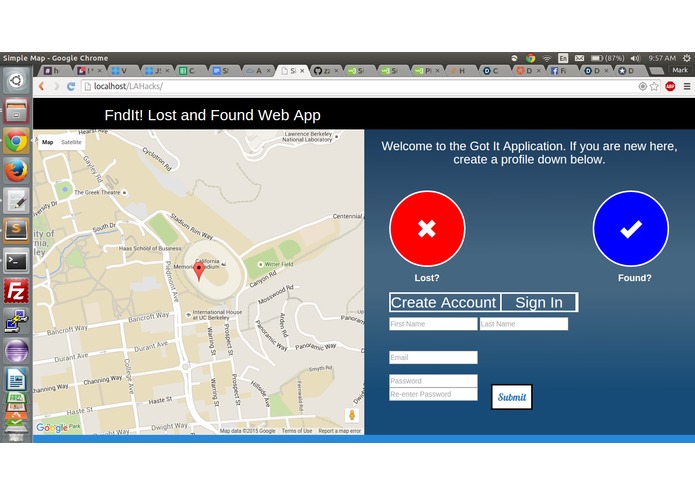Viewport: 695px width, 494px height.
Task: Close the active Simple Map tab
Action: [302, 70]
